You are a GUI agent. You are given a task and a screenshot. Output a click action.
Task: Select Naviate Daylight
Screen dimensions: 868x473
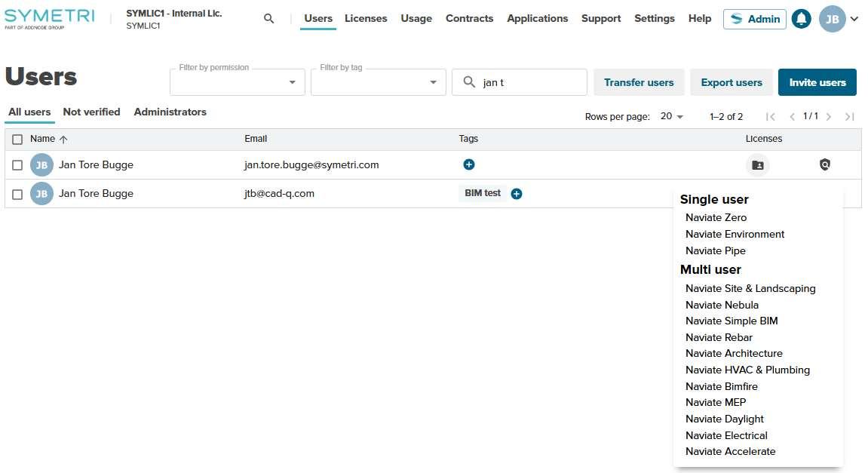point(724,419)
